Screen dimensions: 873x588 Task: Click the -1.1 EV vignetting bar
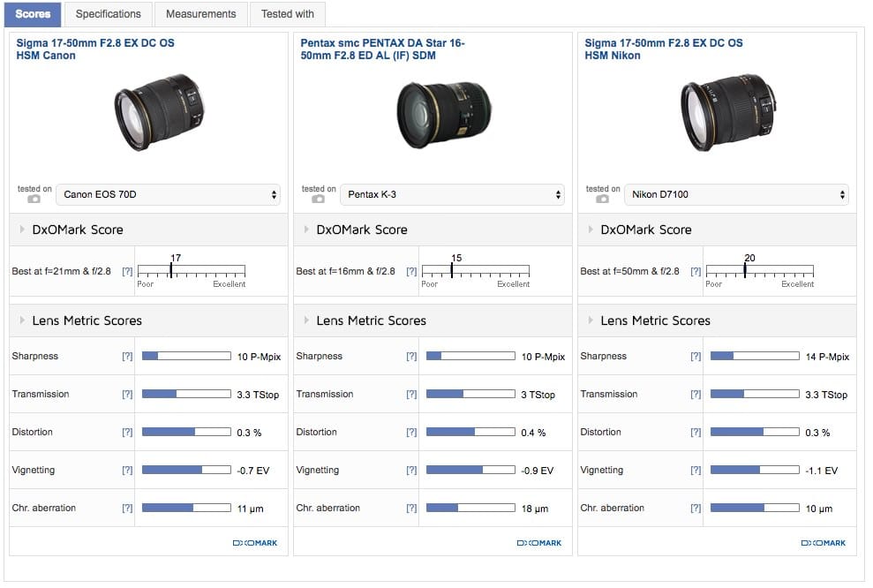pyautogui.click(x=755, y=470)
